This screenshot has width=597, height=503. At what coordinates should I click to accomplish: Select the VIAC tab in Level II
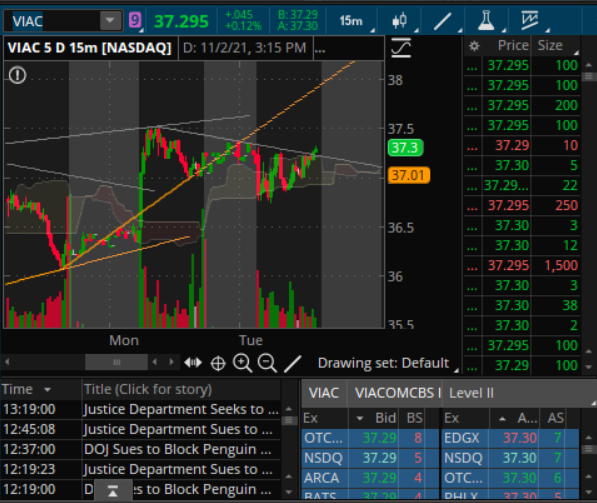[x=324, y=393]
